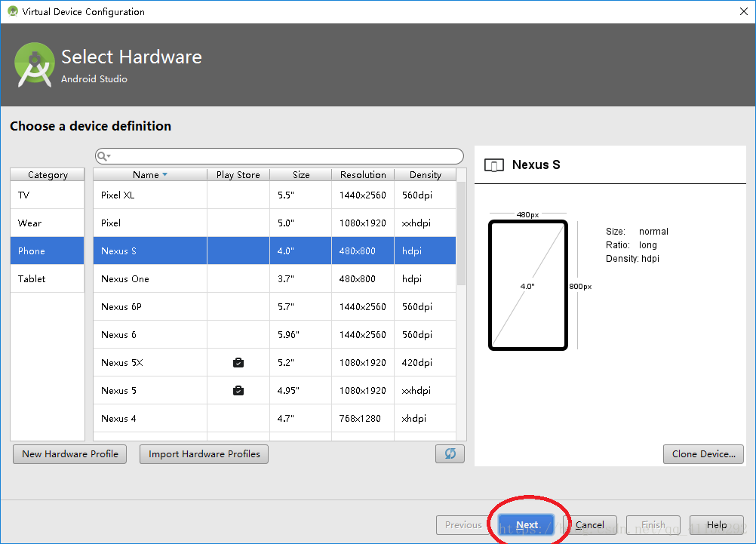Click the device list vertical scrollbar
The width and height of the screenshot is (756, 544).
point(461,233)
